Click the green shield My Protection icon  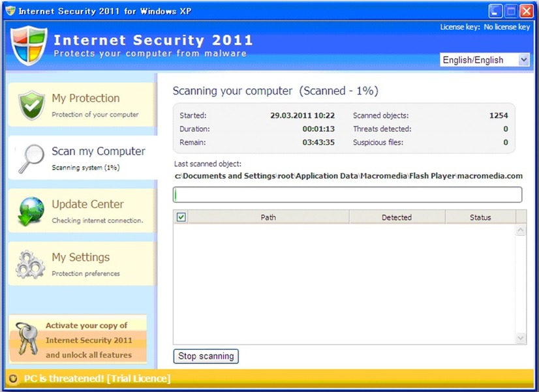point(31,105)
